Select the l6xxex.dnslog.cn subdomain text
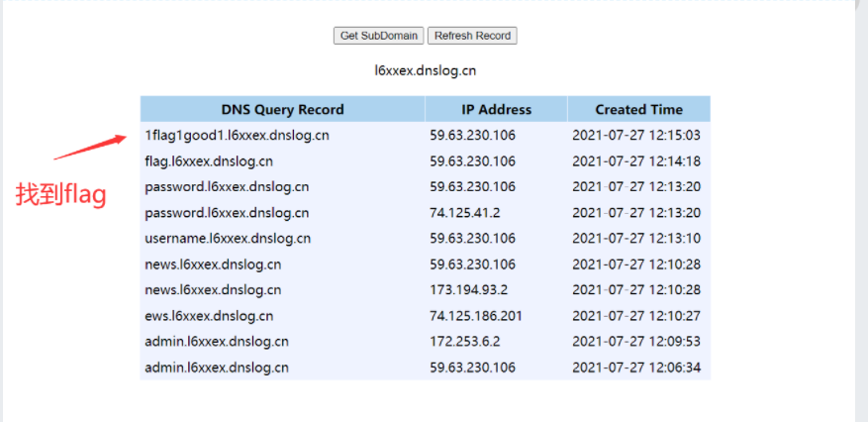This screenshot has height=422, width=868. click(x=426, y=71)
